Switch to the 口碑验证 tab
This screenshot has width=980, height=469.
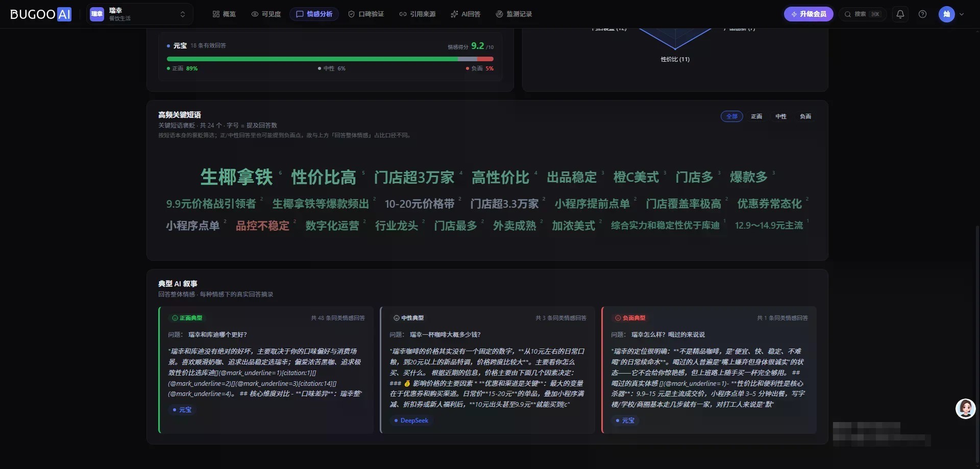[366, 14]
